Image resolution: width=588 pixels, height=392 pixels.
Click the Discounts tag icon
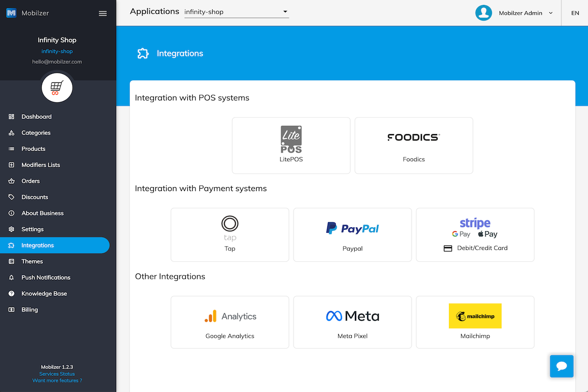[x=12, y=197]
